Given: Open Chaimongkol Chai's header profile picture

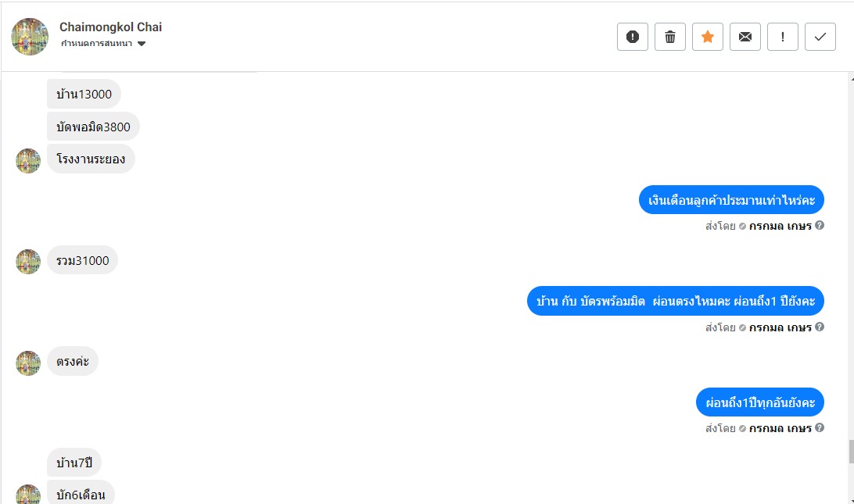Looking at the screenshot, I should click(30, 36).
